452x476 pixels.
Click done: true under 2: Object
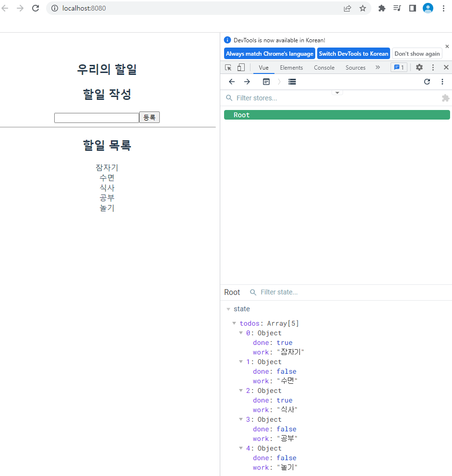273,401
